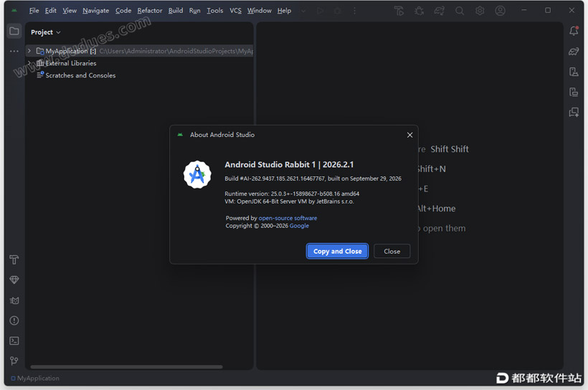
Task: Open the Terminal tool window
Action: click(14, 341)
